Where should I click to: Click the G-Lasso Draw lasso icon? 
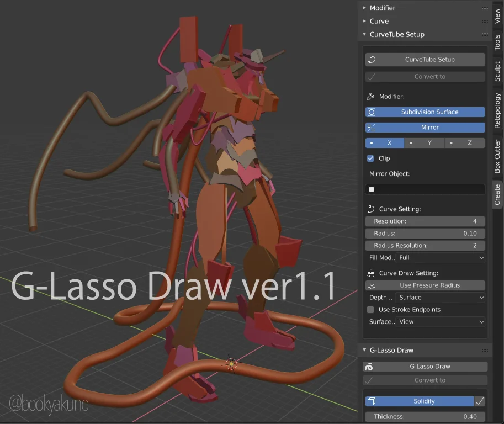369,366
